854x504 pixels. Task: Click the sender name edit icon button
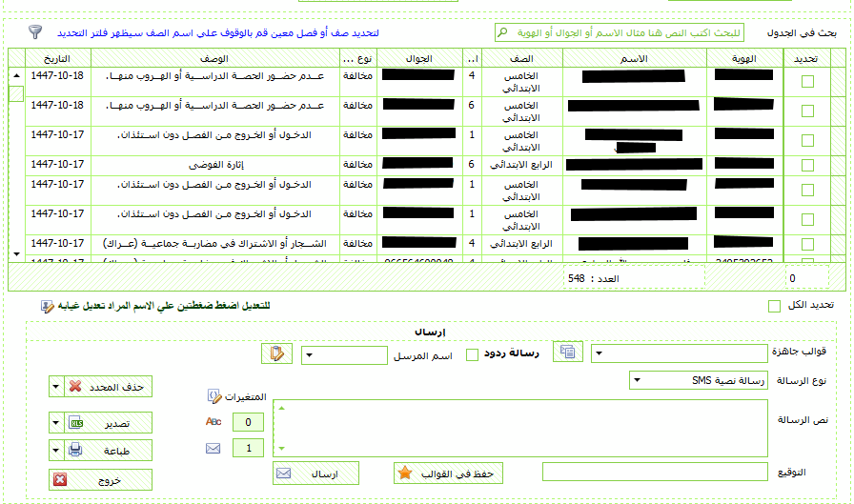pyautogui.click(x=276, y=353)
